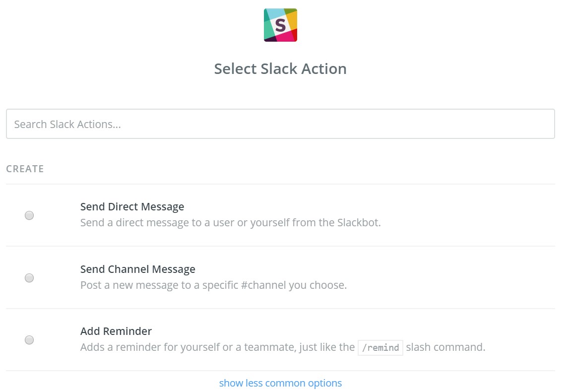Click the Select Slack Action heading

[x=280, y=68]
